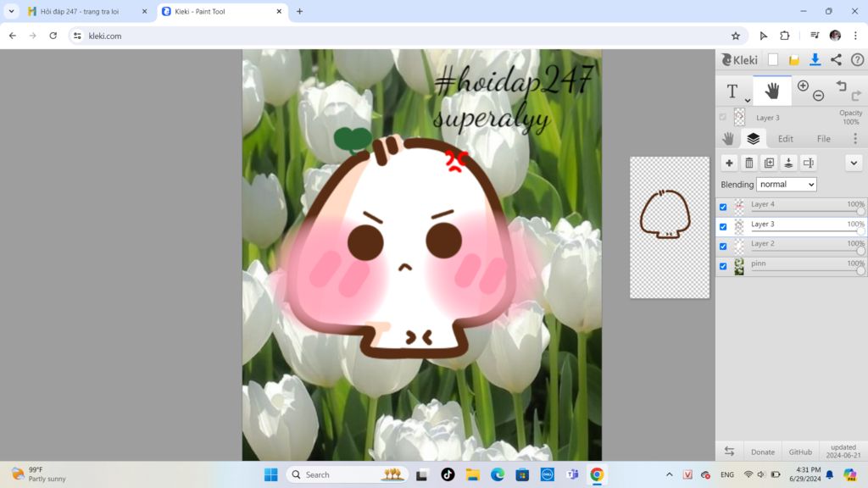
Task: Expand extra layer options chevron
Action: click(x=854, y=163)
